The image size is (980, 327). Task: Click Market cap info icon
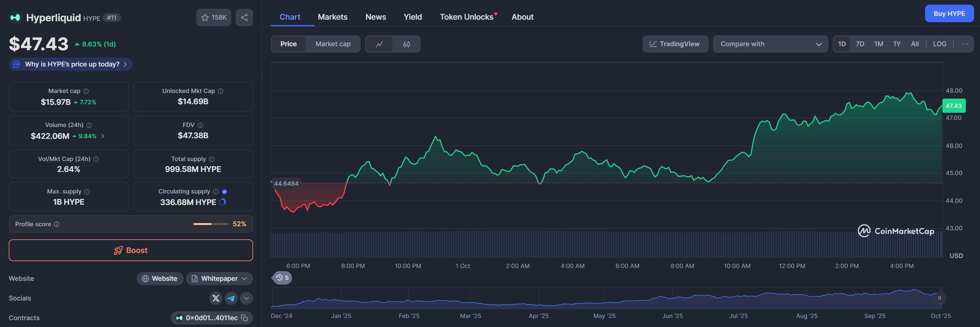(86, 91)
